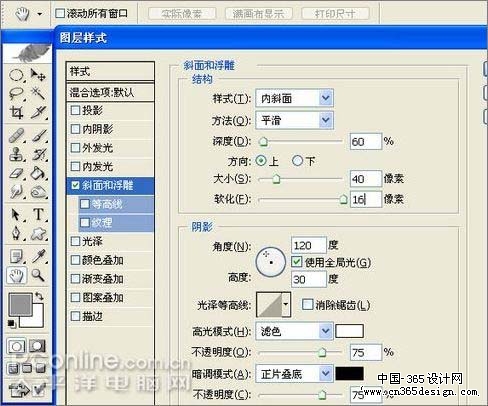Select the Crop tool
Screen dimensions: 488x406
pos(17,112)
